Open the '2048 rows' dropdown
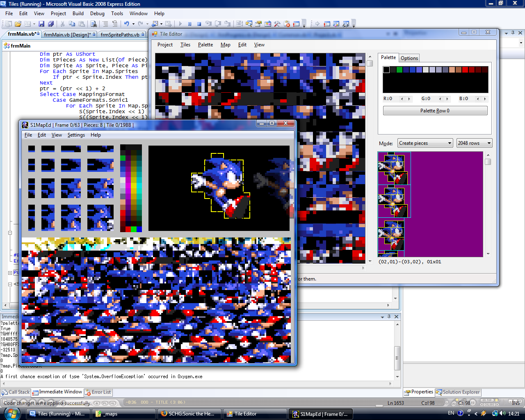Image resolution: width=525 pixels, height=420 pixels. (x=474, y=143)
